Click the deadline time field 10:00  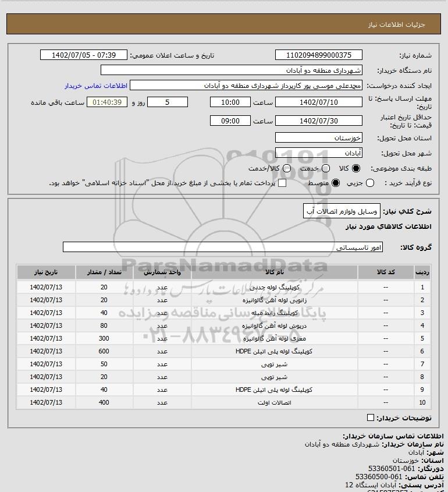tap(230, 102)
